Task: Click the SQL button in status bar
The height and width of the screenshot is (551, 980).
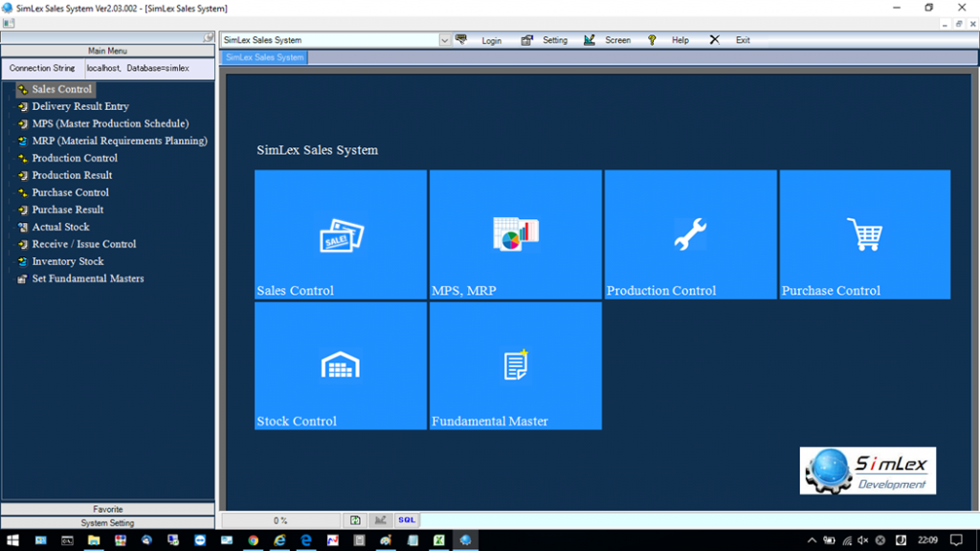Action: (406, 519)
